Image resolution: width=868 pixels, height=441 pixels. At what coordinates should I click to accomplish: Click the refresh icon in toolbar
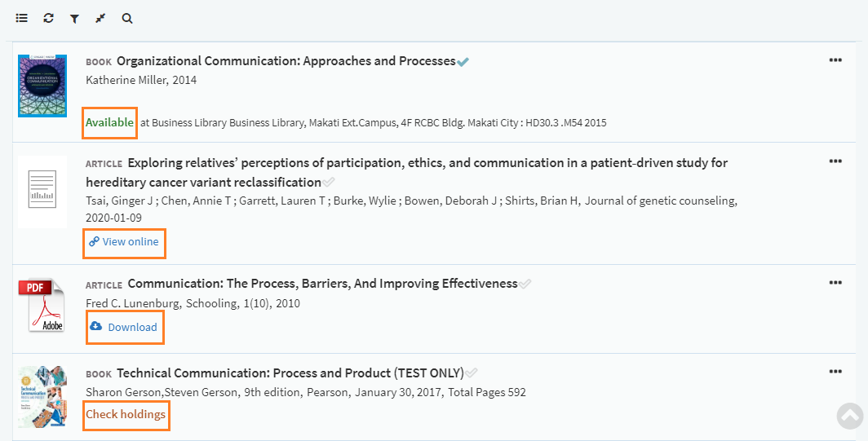pyautogui.click(x=49, y=18)
